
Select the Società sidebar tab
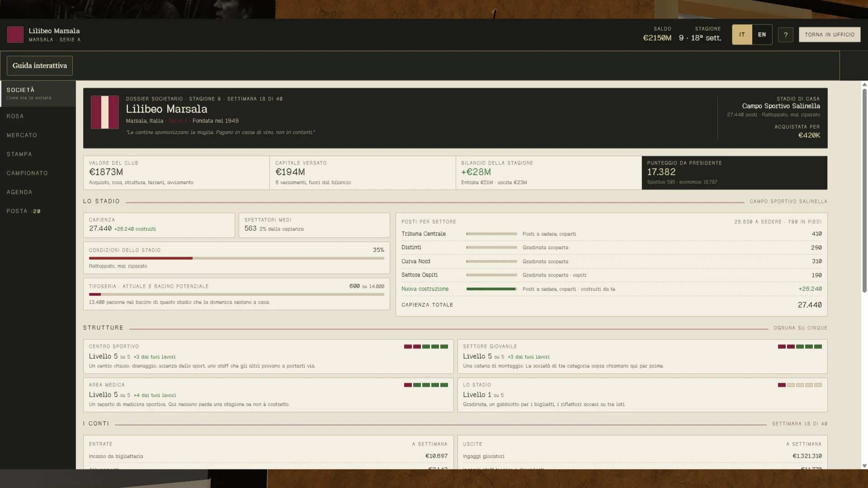[38, 94]
